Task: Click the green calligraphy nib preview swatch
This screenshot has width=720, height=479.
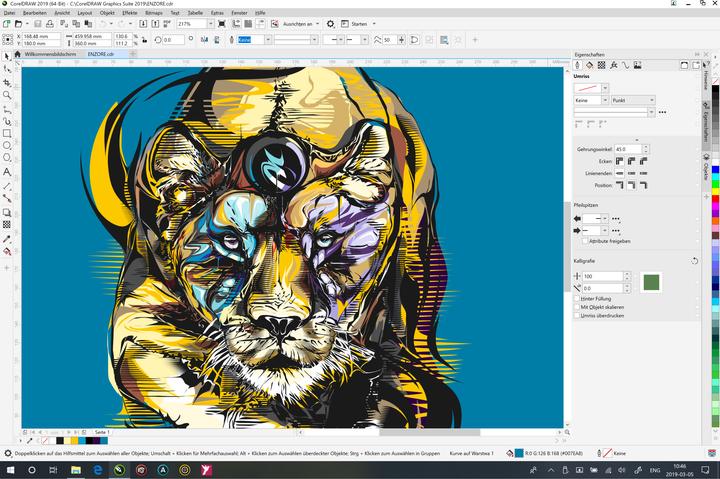Action: tap(651, 282)
